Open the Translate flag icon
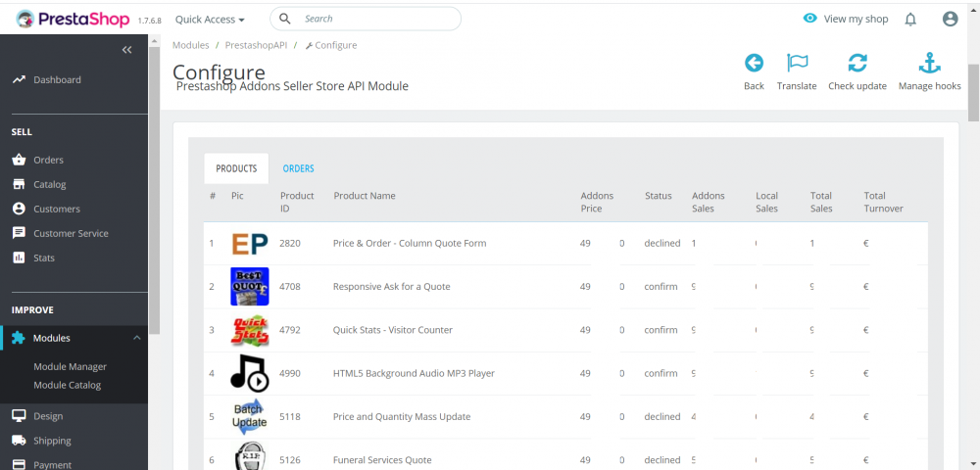Screen dimensions: 980x470 coord(797,64)
